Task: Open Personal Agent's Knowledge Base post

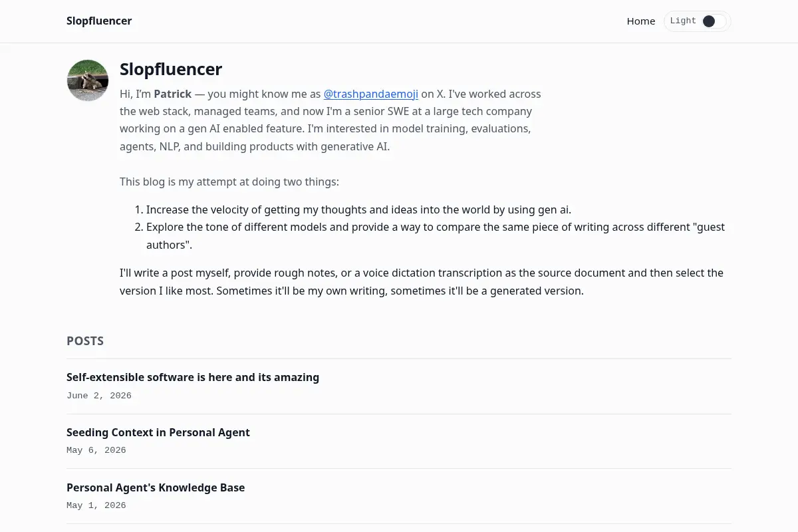Action: click(156, 487)
